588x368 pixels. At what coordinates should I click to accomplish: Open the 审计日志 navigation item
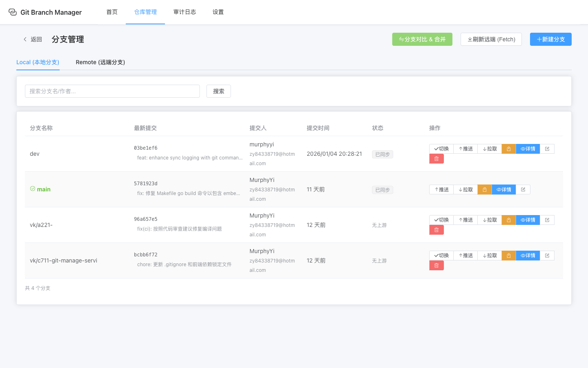(x=185, y=12)
